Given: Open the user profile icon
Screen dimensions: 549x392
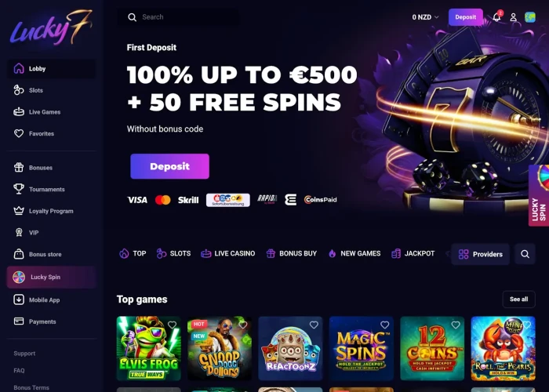Looking at the screenshot, I should tap(513, 17).
